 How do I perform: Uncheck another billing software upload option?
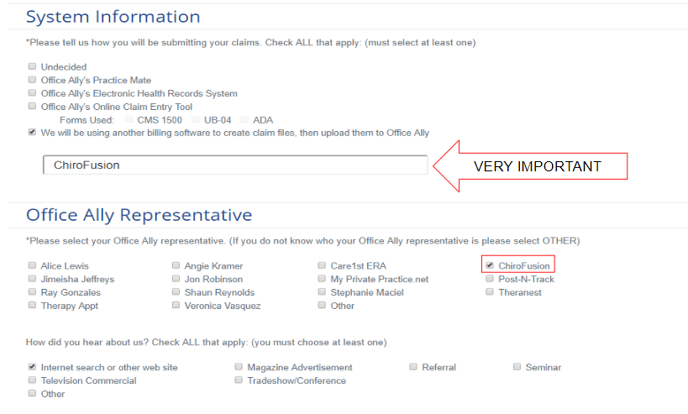(x=32, y=132)
